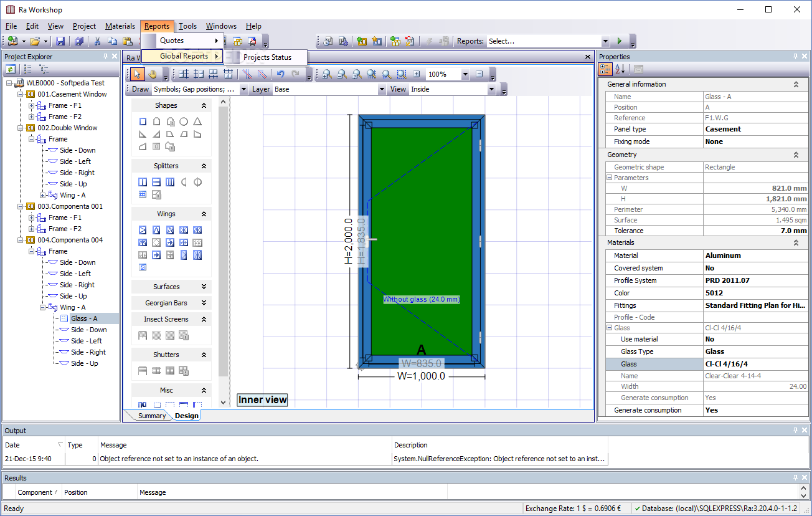The image size is (812, 516).
Task: Click the Exchange Rate status bar entry
Action: [573, 509]
